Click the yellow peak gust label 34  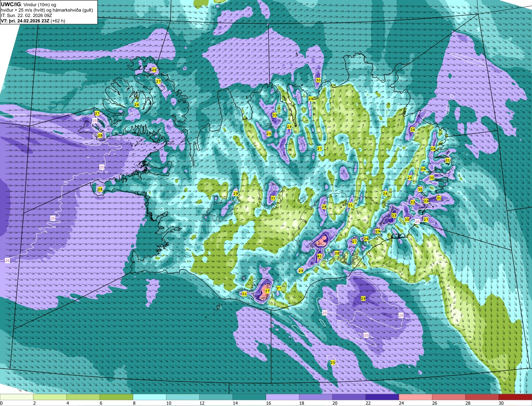click(x=412, y=130)
